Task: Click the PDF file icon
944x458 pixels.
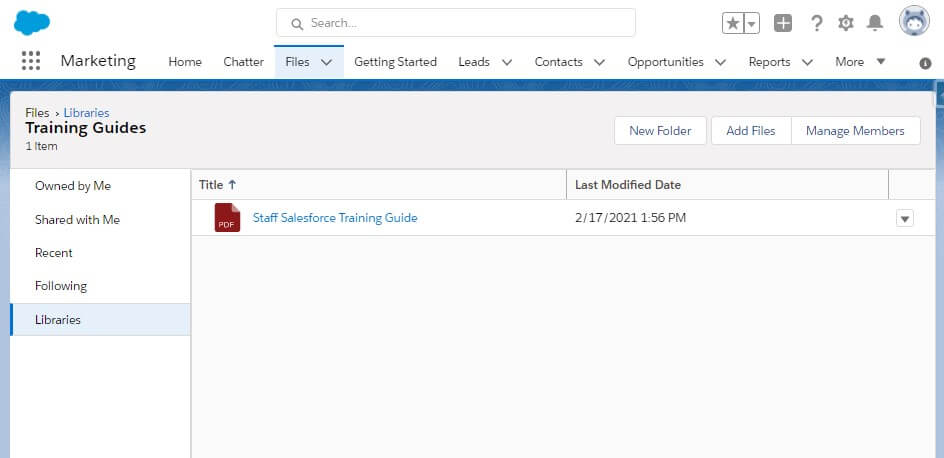Action: pos(227,217)
